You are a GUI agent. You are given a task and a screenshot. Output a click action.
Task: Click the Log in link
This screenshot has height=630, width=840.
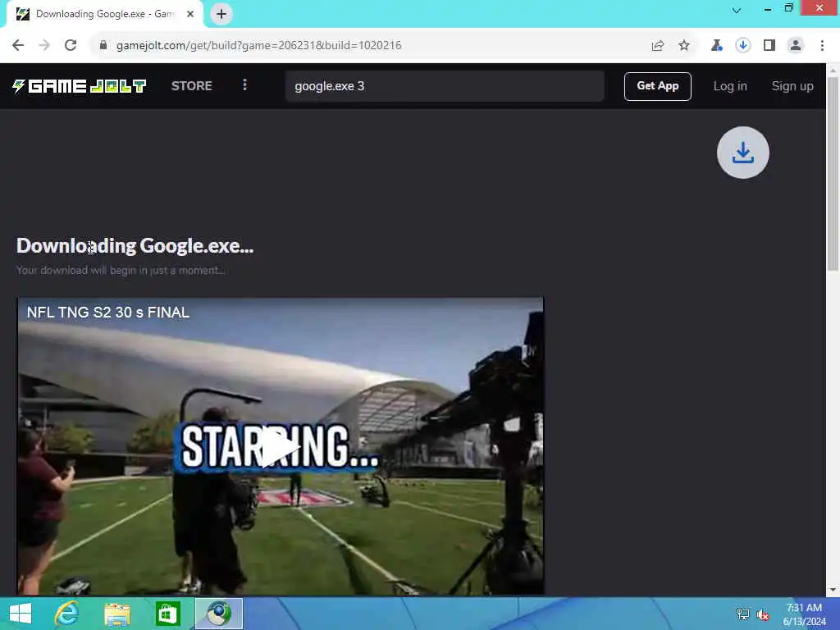tap(730, 86)
